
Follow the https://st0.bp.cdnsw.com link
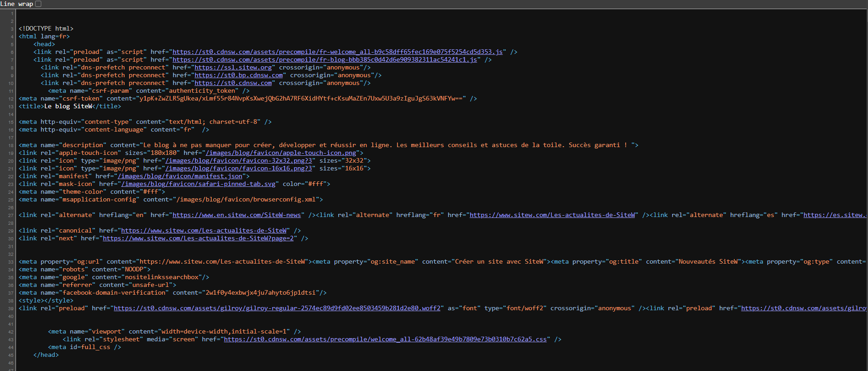239,75
